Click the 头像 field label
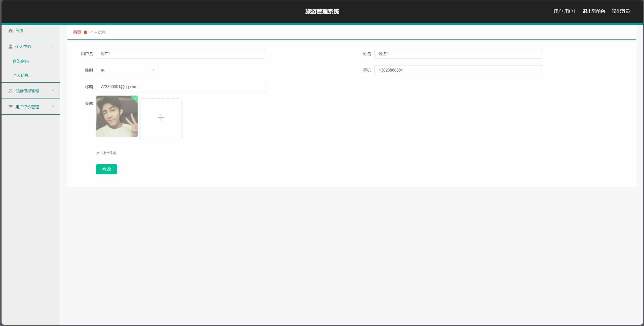The width and height of the screenshot is (644, 326). click(89, 103)
